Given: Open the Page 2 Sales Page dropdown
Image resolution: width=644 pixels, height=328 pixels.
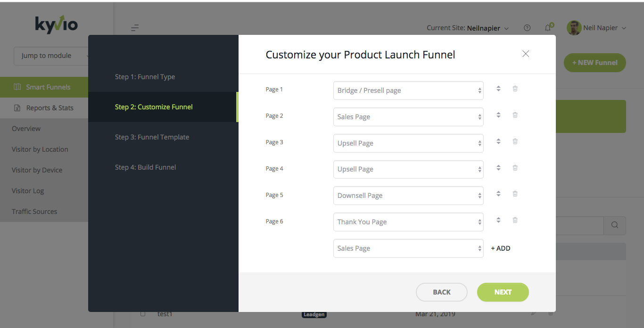Looking at the screenshot, I should click(408, 117).
